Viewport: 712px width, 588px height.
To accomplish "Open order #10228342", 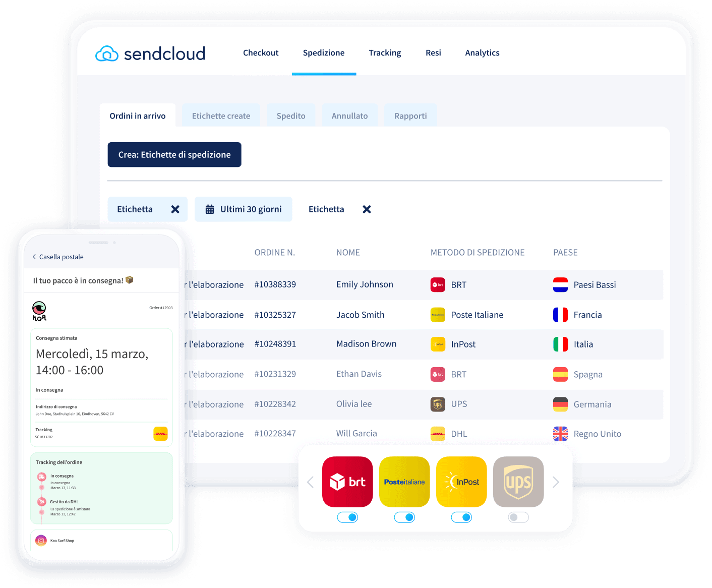I will (x=275, y=404).
